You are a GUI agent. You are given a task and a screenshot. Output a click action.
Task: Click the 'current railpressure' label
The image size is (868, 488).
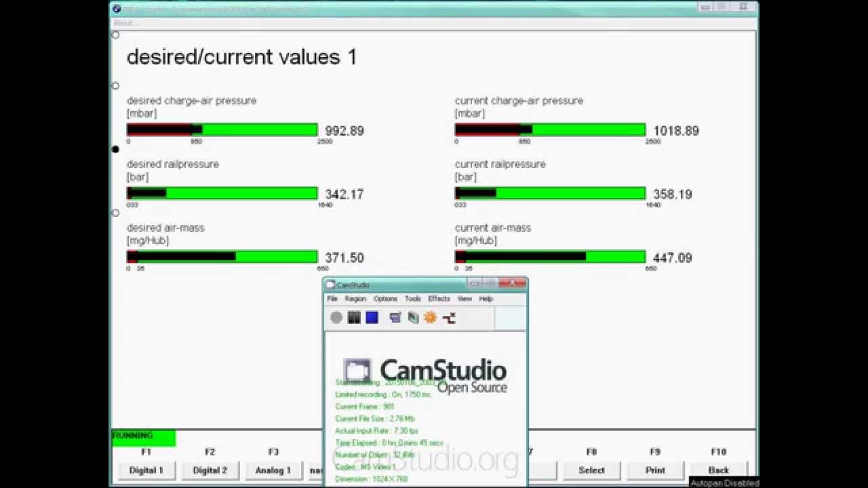click(x=500, y=164)
